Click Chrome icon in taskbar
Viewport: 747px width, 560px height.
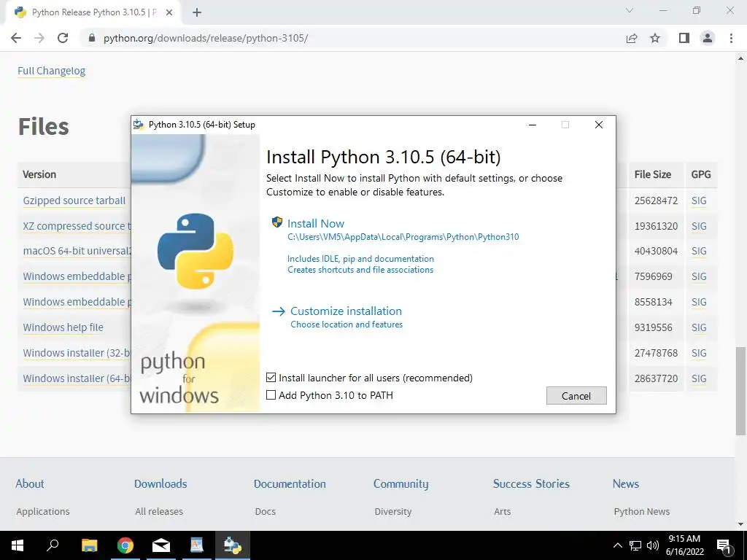click(x=125, y=545)
